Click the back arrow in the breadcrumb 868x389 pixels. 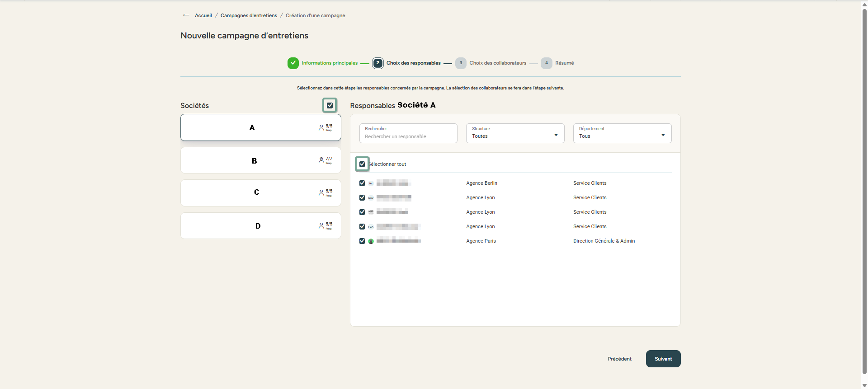pyautogui.click(x=186, y=15)
